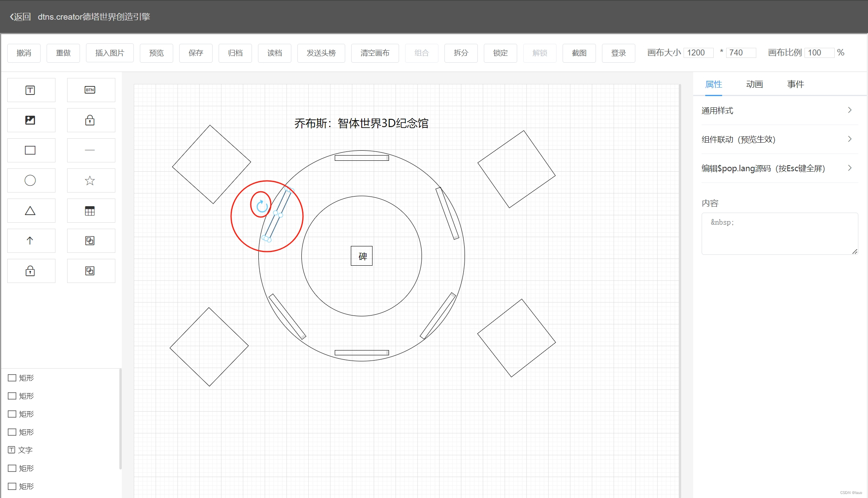The width and height of the screenshot is (868, 498).
Task: Select the upper-left diamond on the canvas
Action: [x=211, y=164]
